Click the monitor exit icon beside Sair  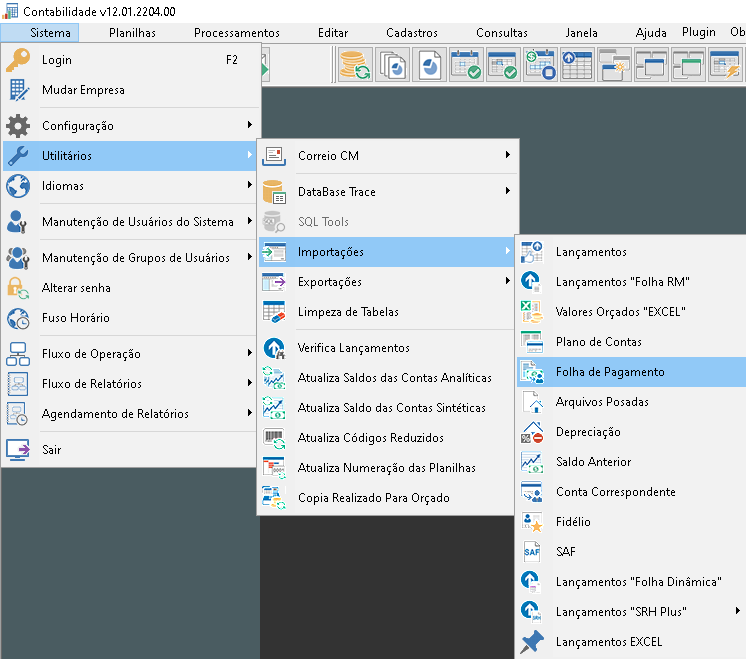tap(18, 450)
